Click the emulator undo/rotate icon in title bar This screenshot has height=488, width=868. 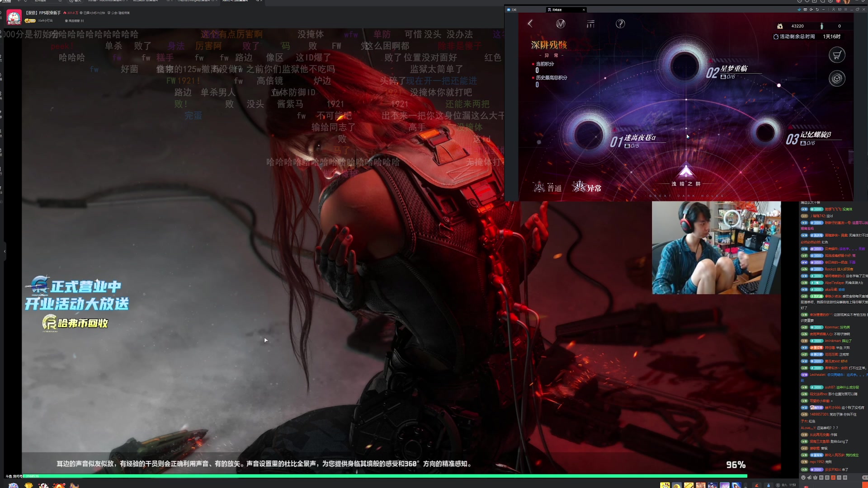point(817,9)
